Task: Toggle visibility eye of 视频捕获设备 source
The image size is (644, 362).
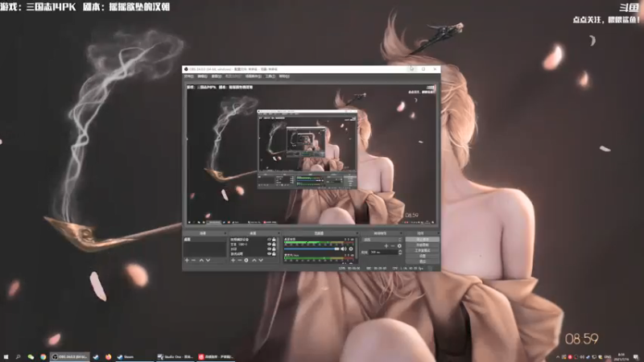Action: 270,239
